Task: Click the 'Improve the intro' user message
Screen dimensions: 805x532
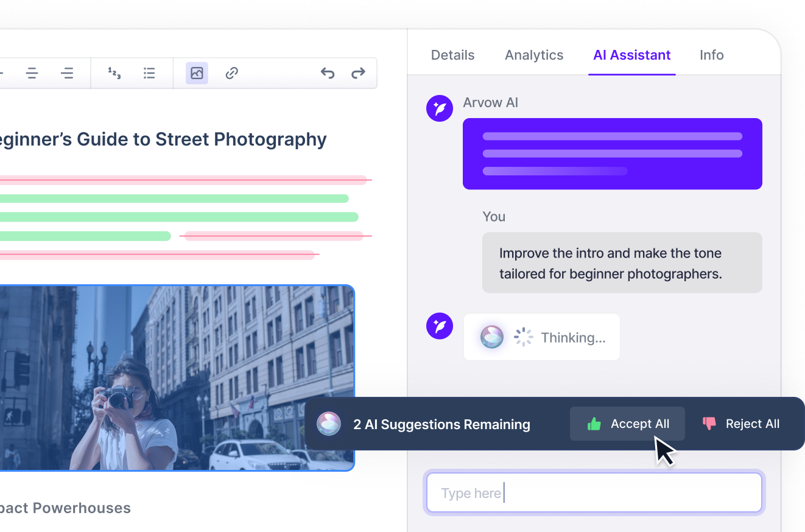Action: (x=622, y=263)
